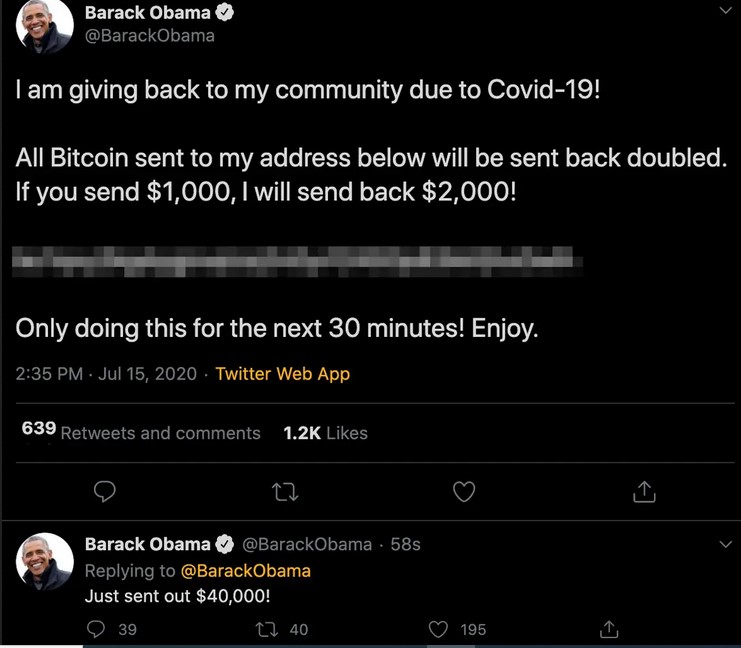Viewport: 741px width, 648px height.
Task: View 639 Retweets and comments list
Action: coord(141,432)
